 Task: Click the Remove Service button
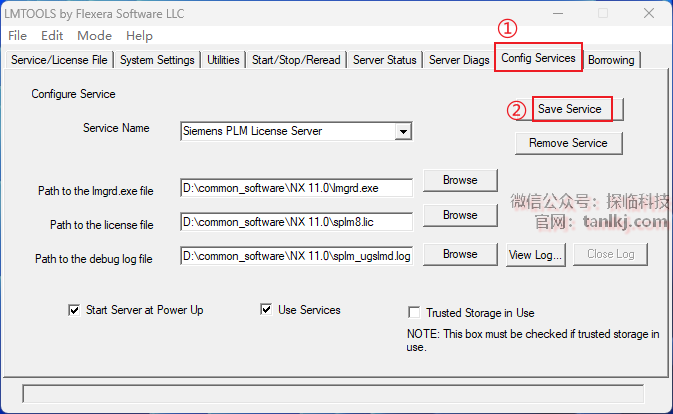point(568,143)
